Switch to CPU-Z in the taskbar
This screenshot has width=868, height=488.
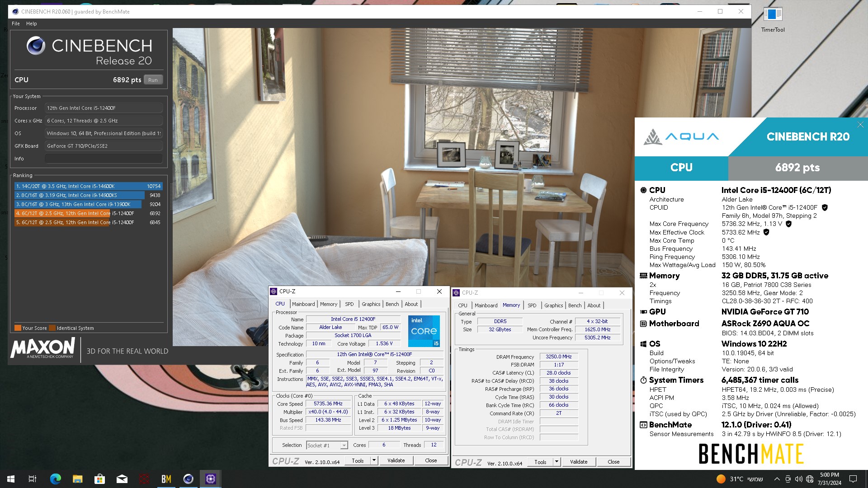(x=211, y=479)
